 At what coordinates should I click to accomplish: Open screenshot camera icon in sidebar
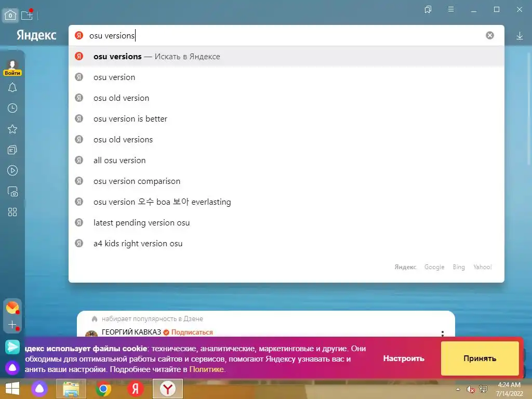(x=12, y=191)
